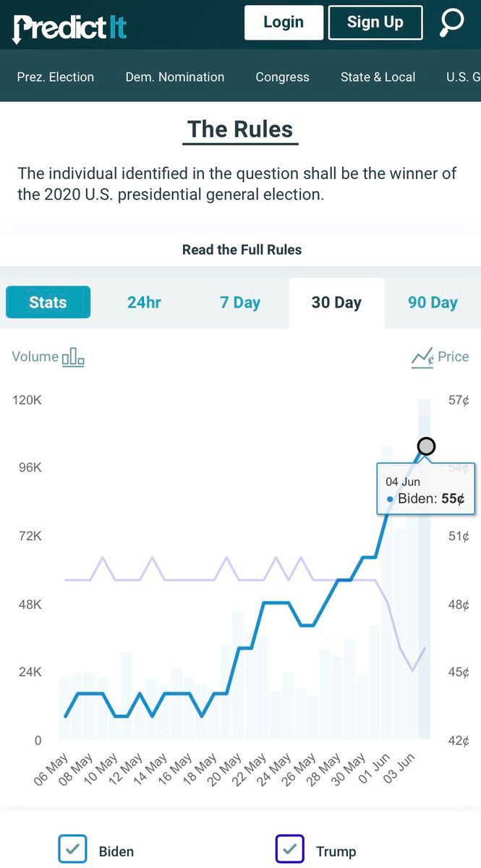Click the Stats button
This screenshot has width=481, height=868.
[x=48, y=302]
